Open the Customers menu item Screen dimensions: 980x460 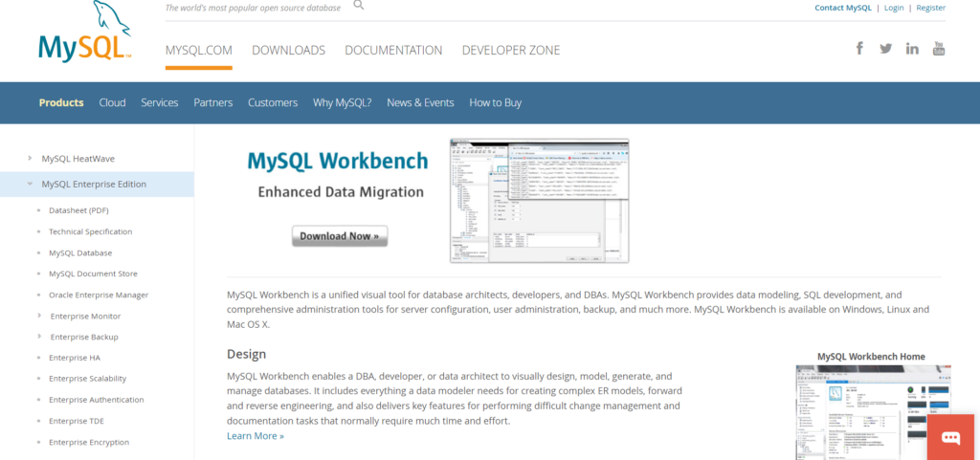(x=273, y=102)
